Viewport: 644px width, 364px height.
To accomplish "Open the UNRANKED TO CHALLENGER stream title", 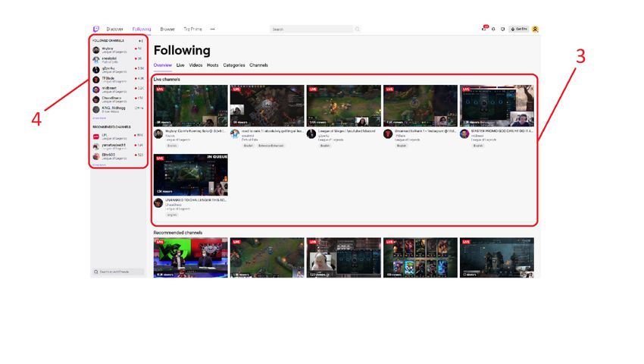I will coord(196,200).
